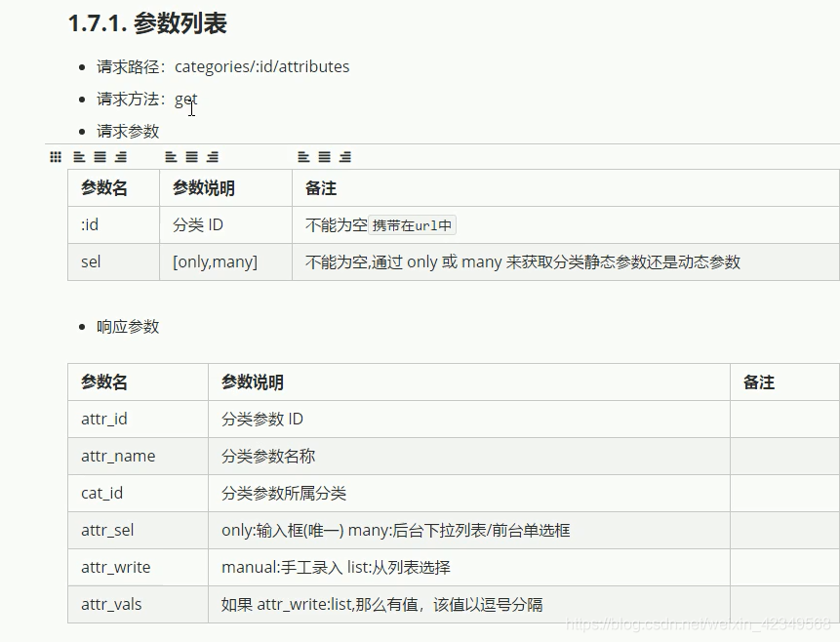This screenshot has width=840, height=642.
Task: Select the 分类 ID cell
Action: pos(225,225)
